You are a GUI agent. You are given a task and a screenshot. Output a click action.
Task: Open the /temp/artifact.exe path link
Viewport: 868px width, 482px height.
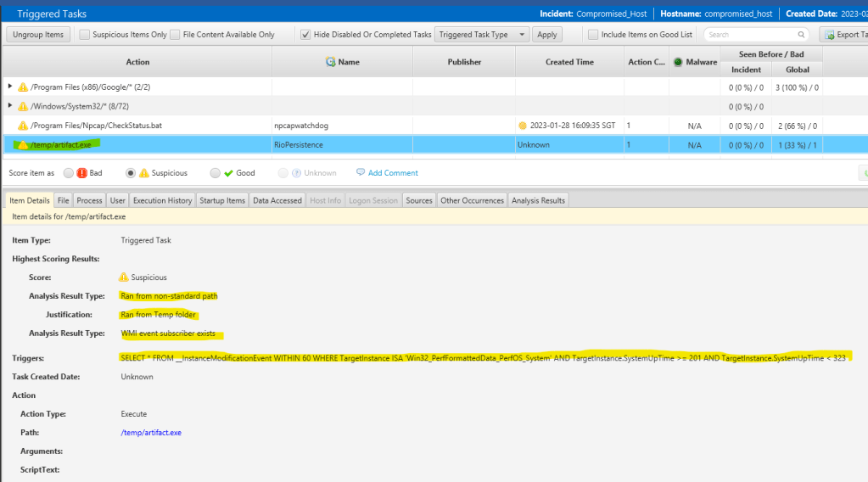[x=151, y=433]
